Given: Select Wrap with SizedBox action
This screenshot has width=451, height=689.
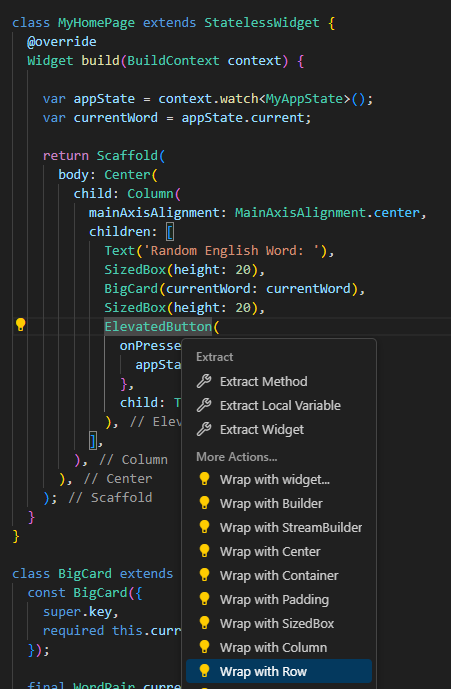Looking at the screenshot, I should pyautogui.click(x=279, y=624).
